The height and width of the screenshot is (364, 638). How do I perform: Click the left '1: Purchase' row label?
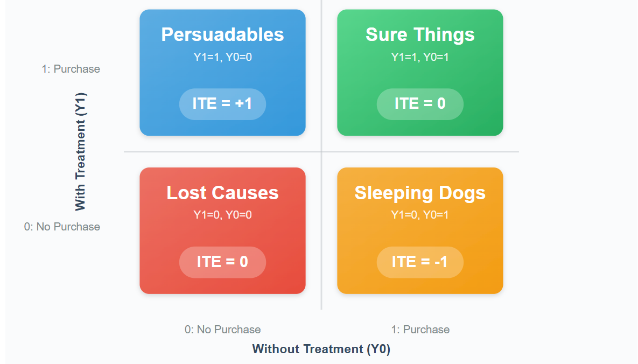[71, 69]
